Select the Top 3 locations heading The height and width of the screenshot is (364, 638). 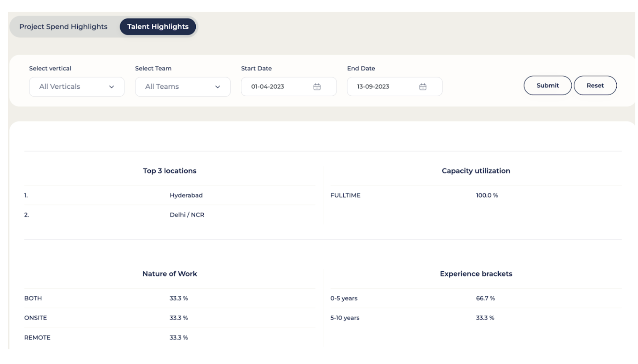coord(170,171)
